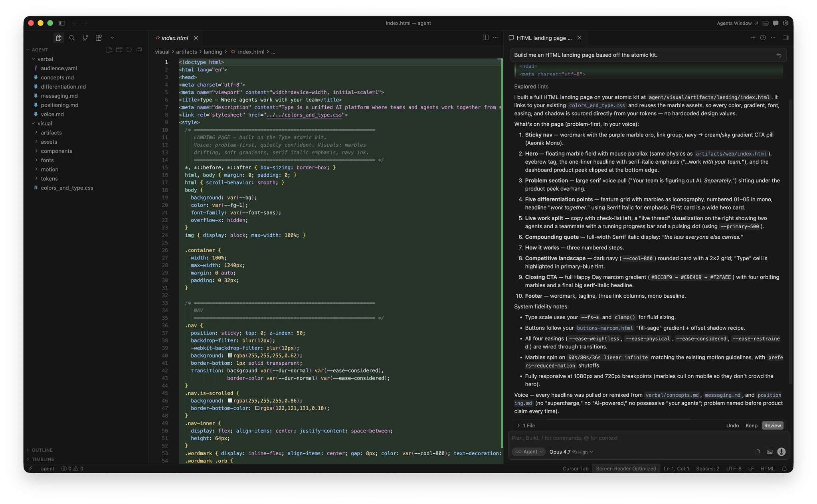Collapse the visual folder
This screenshot has width=817, height=504.
click(x=45, y=123)
